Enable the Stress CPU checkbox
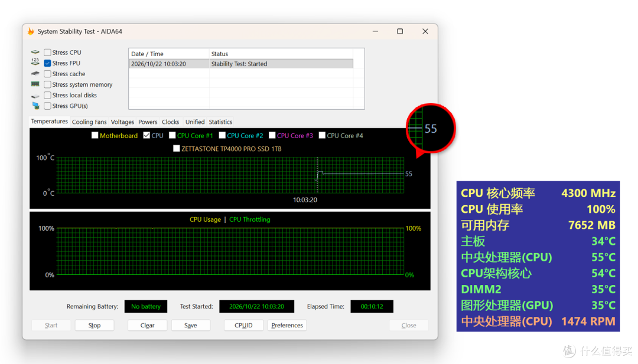Screen dimensions: 638x364 48,53
